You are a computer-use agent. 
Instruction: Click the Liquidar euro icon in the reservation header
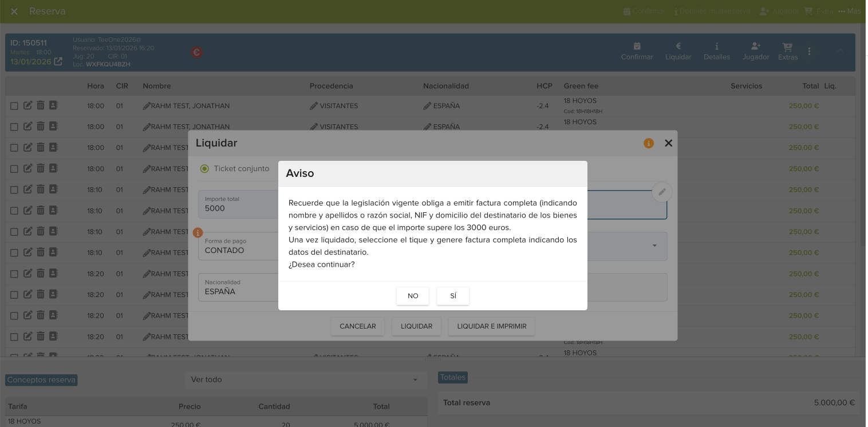(x=678, y=46)
